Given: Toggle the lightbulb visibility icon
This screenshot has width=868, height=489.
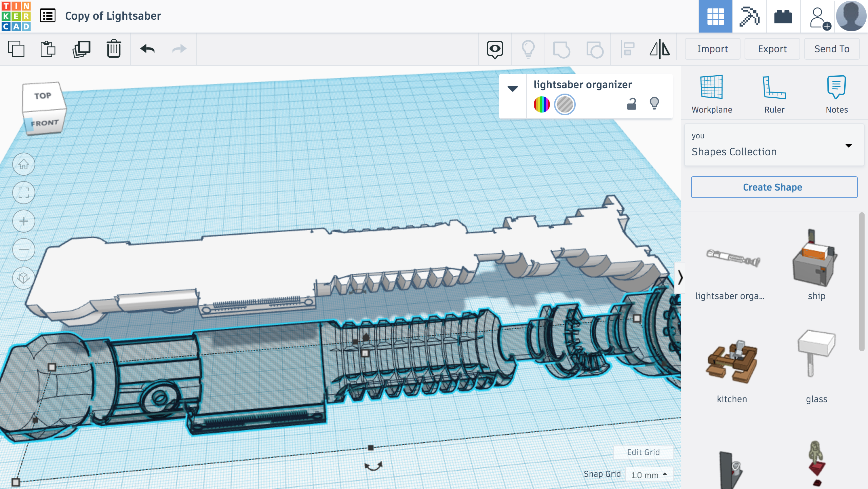Looking at the screenshot, I should pos(655,104).
